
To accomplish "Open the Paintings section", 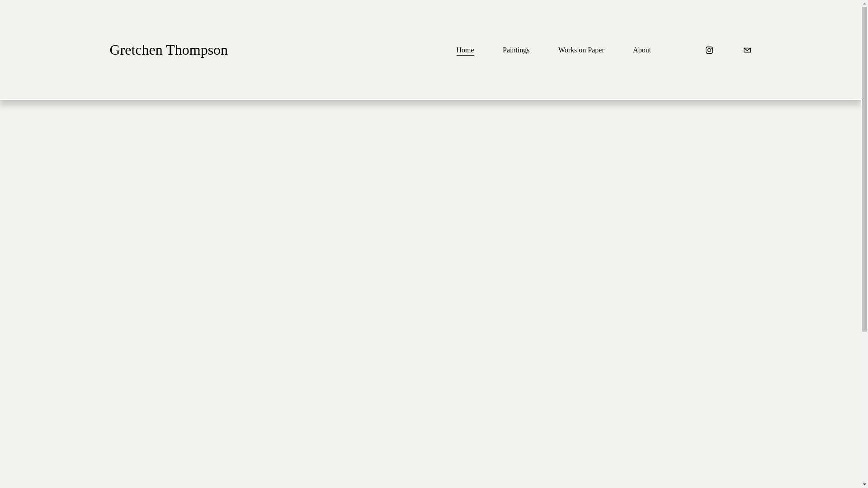I will pos(516,50).
